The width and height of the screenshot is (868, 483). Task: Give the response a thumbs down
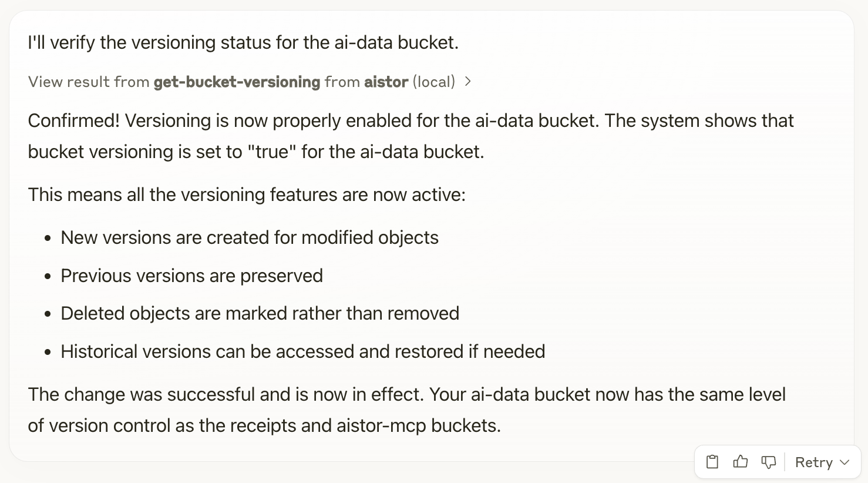(x=768, y=462)
